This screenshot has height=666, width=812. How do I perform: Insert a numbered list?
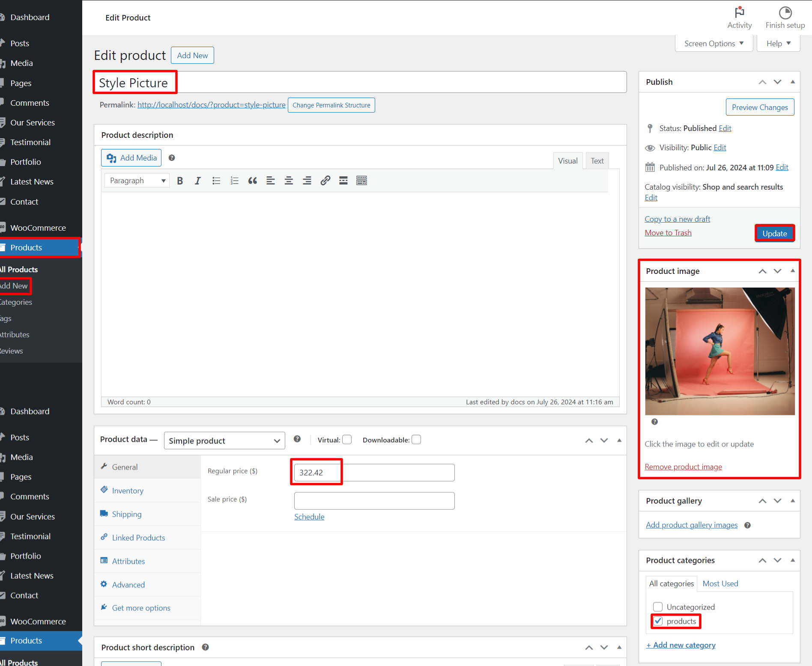click(234, 181)
